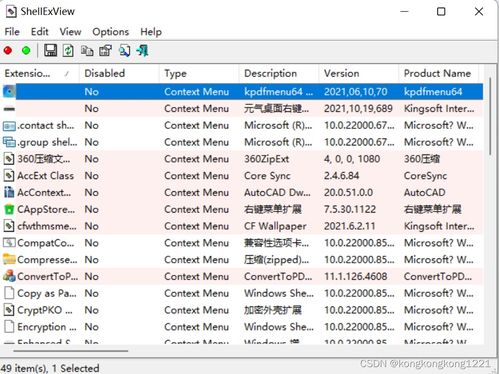Click the Find toolbar icon
The image size is (499, 374).
(x=125, y=51)
